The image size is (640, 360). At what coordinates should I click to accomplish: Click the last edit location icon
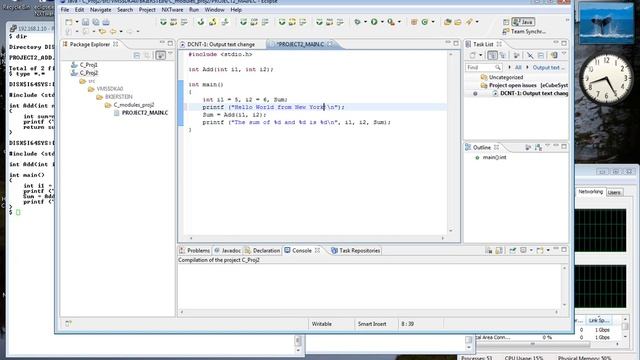(x=102, y=31)
